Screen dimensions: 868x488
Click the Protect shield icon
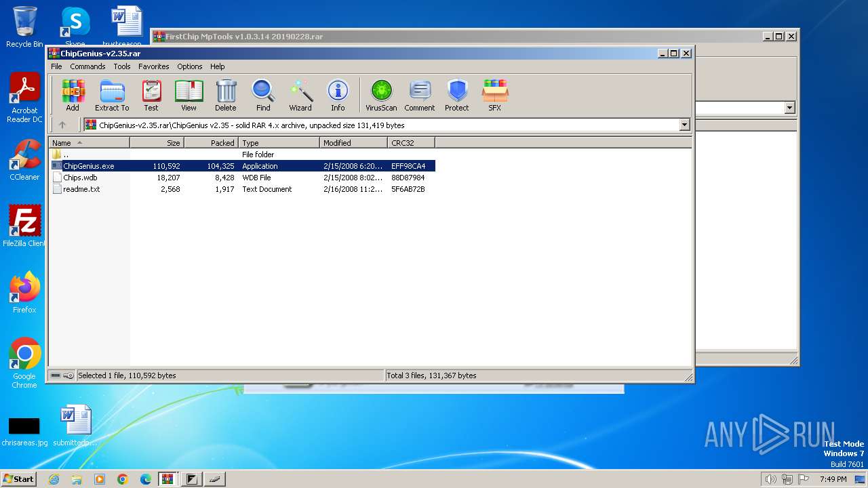point(457,95)
